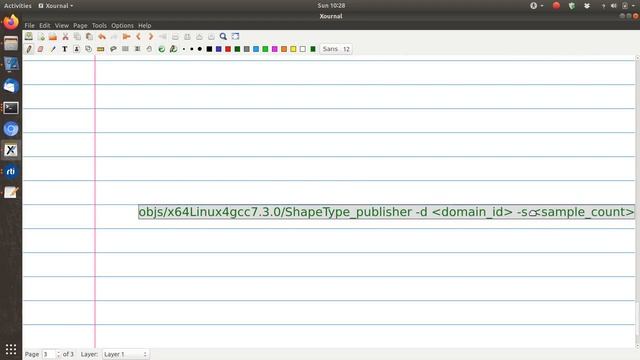
Task: Expand the Layer 1 dropdown
Action: (x=125, y=354)
